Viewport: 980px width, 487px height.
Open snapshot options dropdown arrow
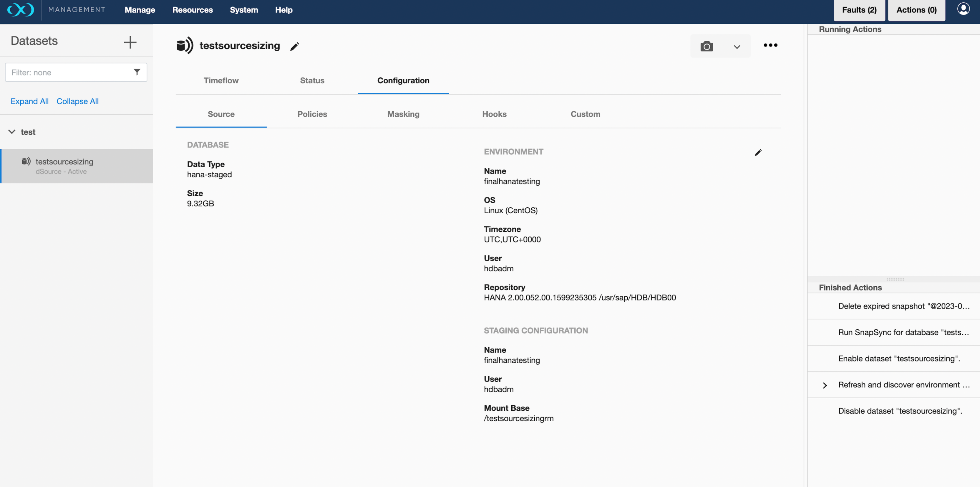click(x=737, y=47)
